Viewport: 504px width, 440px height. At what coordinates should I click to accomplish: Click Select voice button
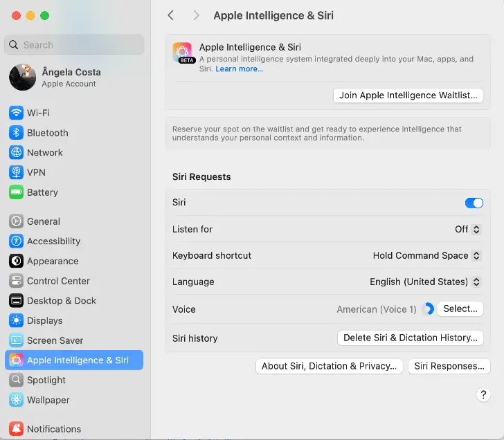coord(460,309)
